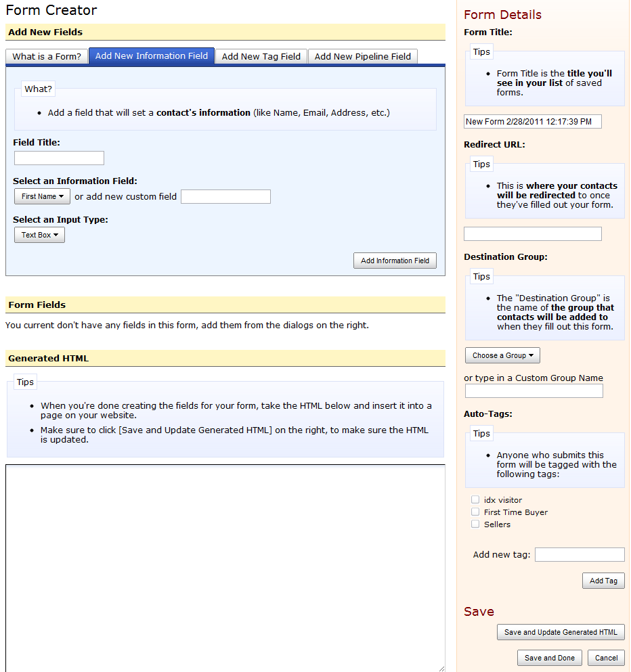Open the First Name information field dropdown
The width and height of the screenshot is (631, 672).
pos(42,196)
